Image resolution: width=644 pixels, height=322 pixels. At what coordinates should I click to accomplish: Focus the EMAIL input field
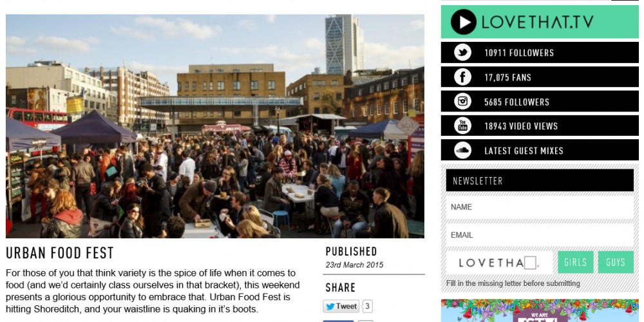pos(540,235)
